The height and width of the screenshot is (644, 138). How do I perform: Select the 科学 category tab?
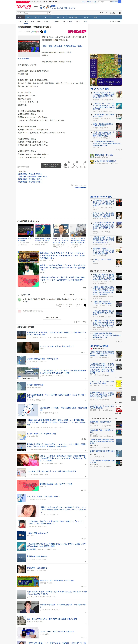[71, 22]
